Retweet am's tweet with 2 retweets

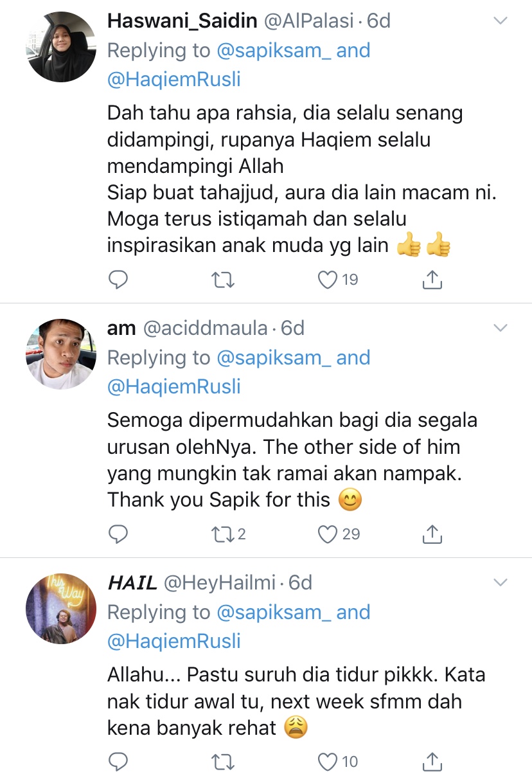click(x=229, y=534)
